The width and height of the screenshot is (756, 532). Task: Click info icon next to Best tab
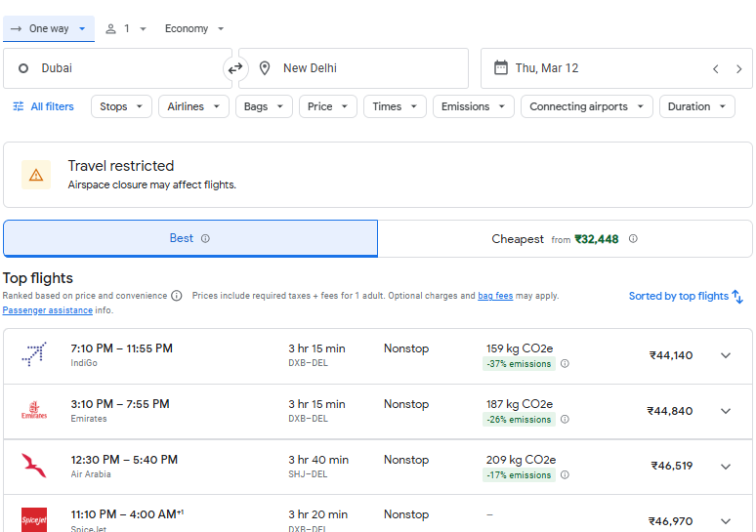pos(205,238)
